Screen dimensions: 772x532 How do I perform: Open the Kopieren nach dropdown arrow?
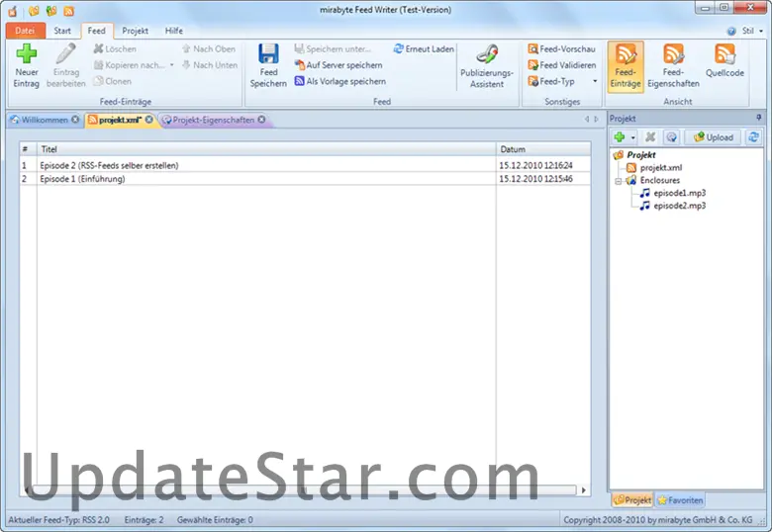tap(172, 65)
